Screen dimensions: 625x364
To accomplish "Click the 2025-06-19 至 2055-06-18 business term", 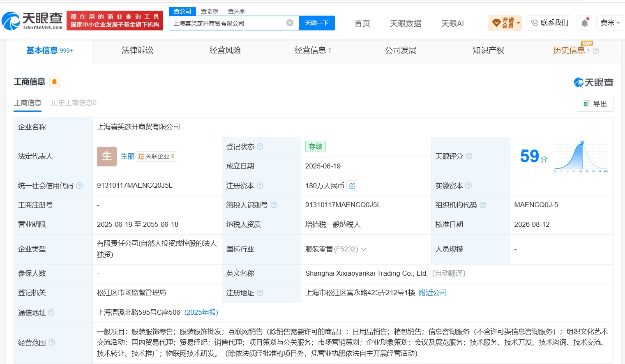I will point(138,224).
